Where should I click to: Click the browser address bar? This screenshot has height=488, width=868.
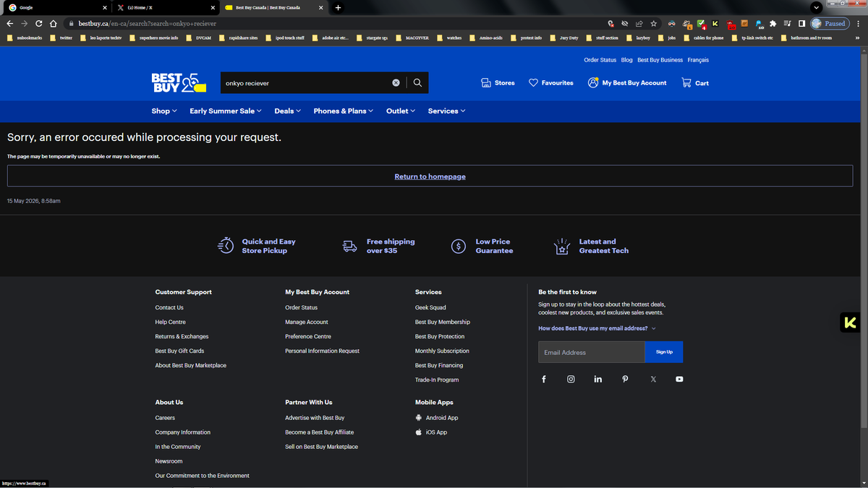tap(335, 23)
